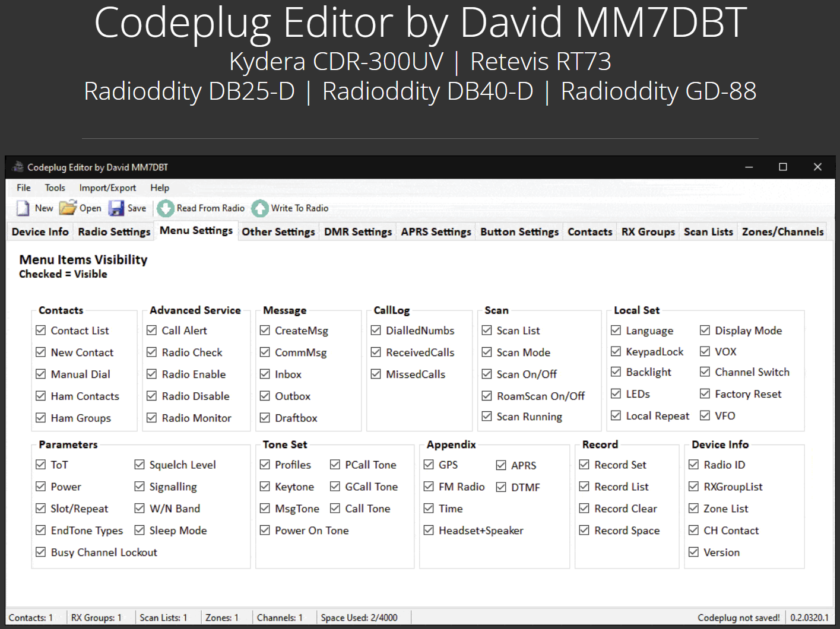Open the File menu
This screenshot has height=629, width=840.
click(x=23, y=188)
